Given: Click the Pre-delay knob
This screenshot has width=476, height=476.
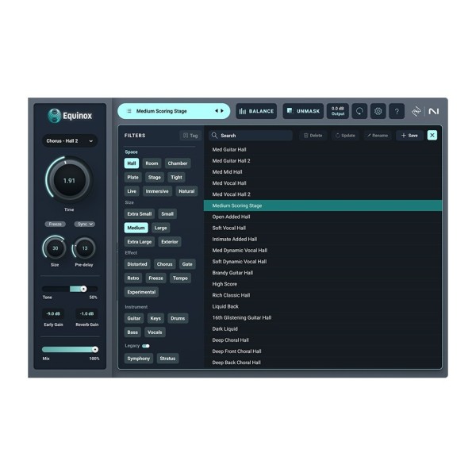Looking at the screenshot, I should coord(84,248).
